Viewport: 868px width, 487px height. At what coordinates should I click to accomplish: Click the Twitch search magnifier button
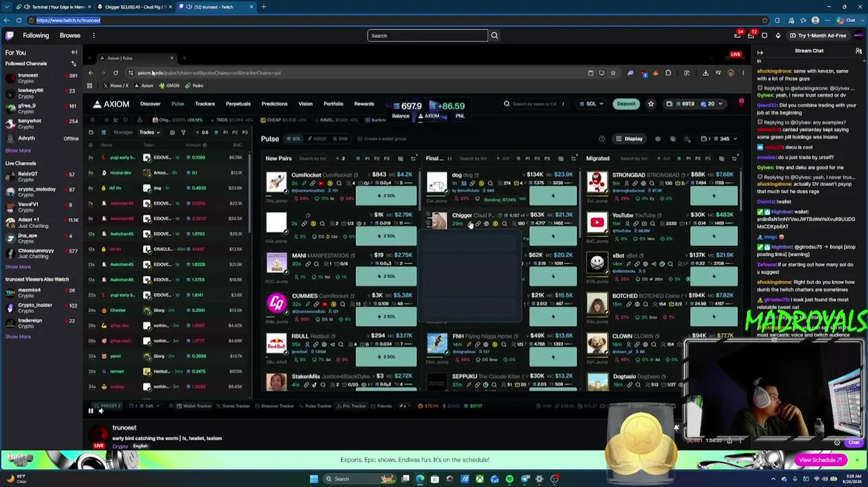[495, 35]
